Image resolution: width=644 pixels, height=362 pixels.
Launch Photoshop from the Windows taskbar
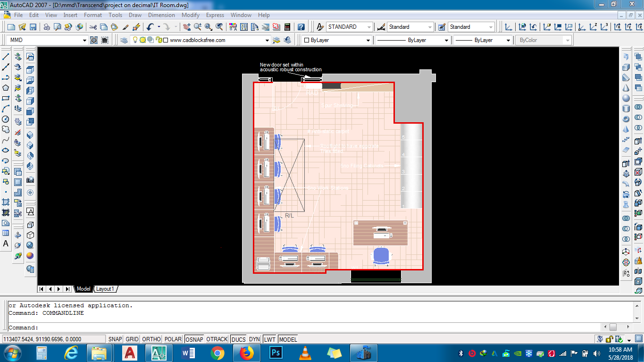click(276, 352)
